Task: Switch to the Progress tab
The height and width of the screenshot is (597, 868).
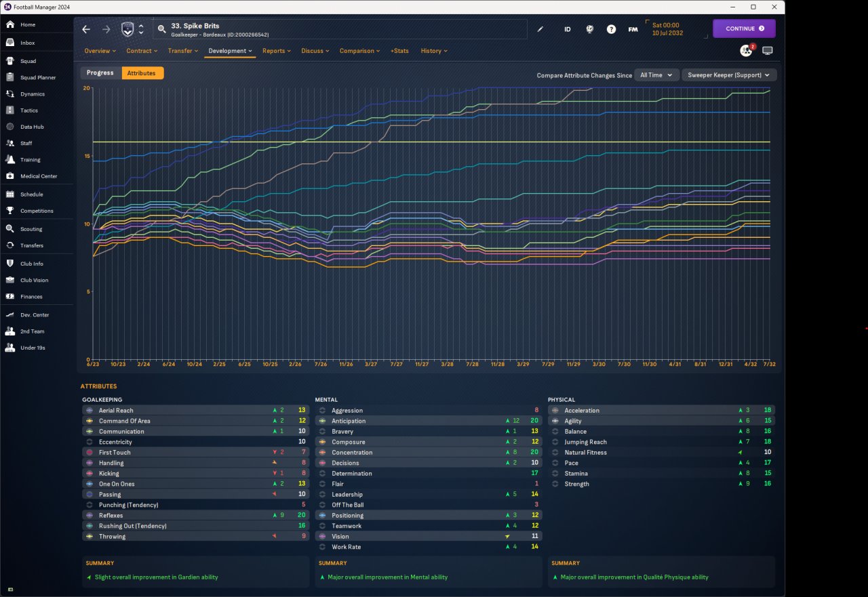Action: click(100, 73)
